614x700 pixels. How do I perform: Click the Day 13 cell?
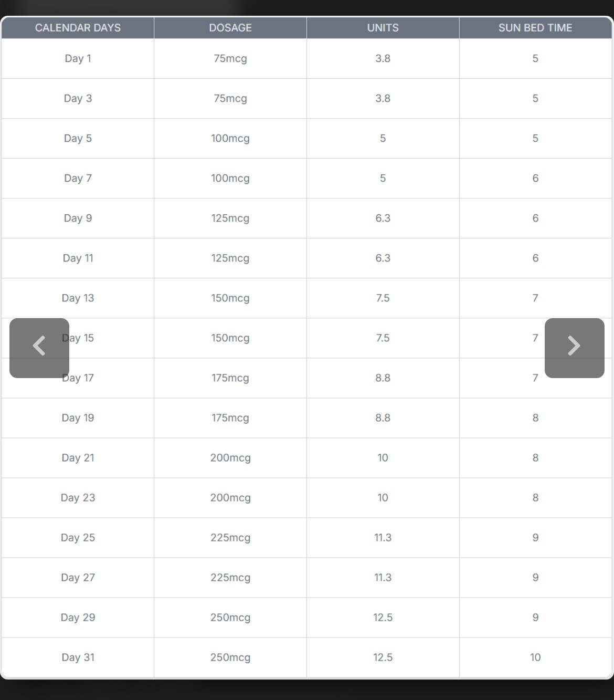click(78, 298)
